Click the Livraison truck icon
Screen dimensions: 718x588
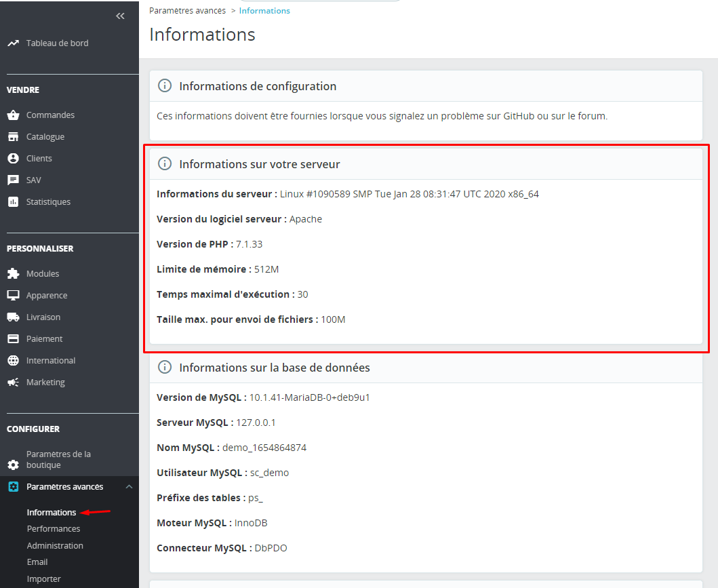[13, 317]
